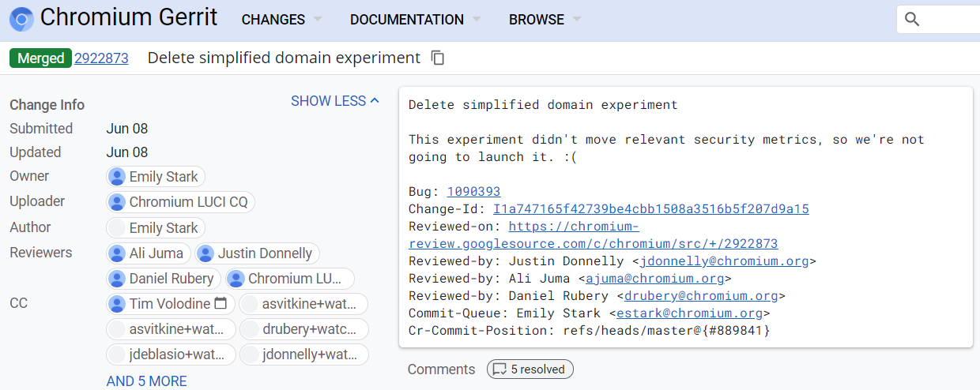The width and height of the screenshot is (980, 390).
Task: Click the comment bubble icon in resolved chip
Action: pyautogui.click(x=499, y=369)
